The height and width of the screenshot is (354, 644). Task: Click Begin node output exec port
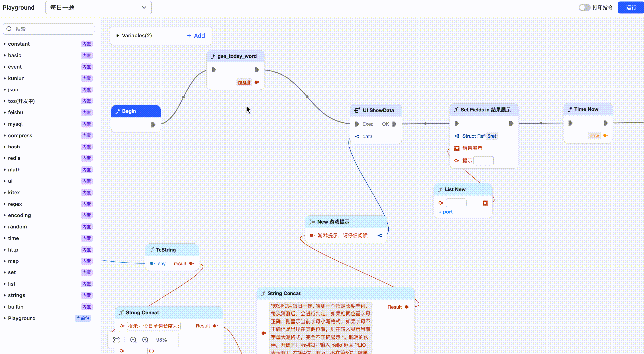tap(153, 125)
